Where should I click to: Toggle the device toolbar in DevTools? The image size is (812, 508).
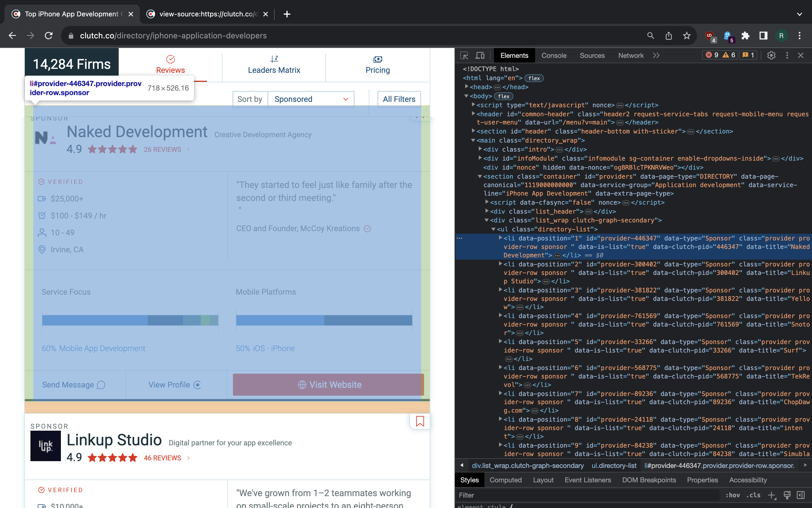click(480, 55)
